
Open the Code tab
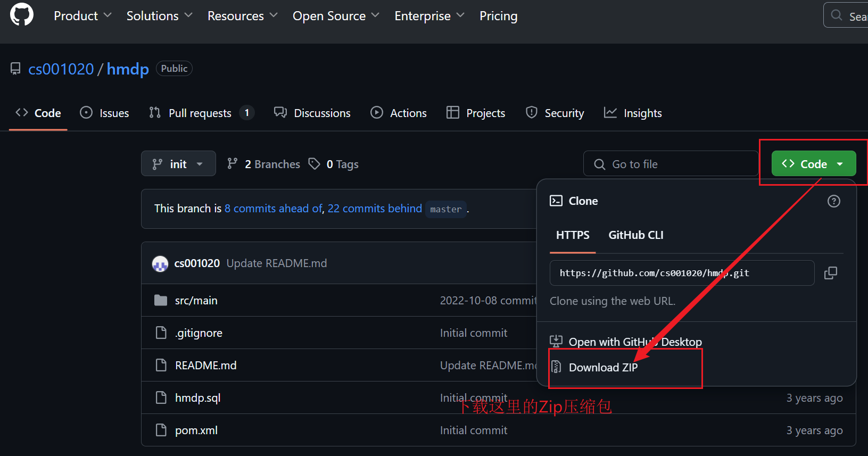(x=38, y=113)
